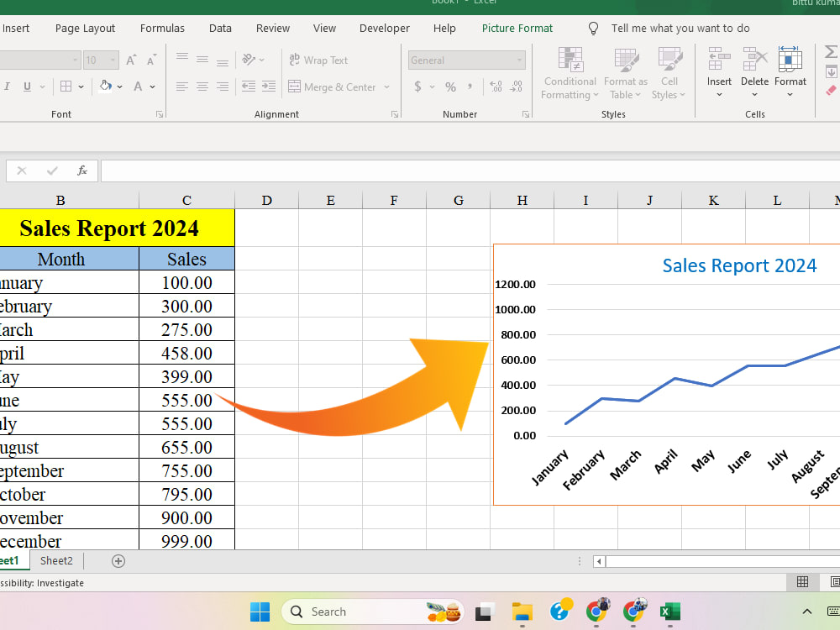Switch to Normal view in status bar
Screen dimensions: 840x630
[x=802, y=582]
